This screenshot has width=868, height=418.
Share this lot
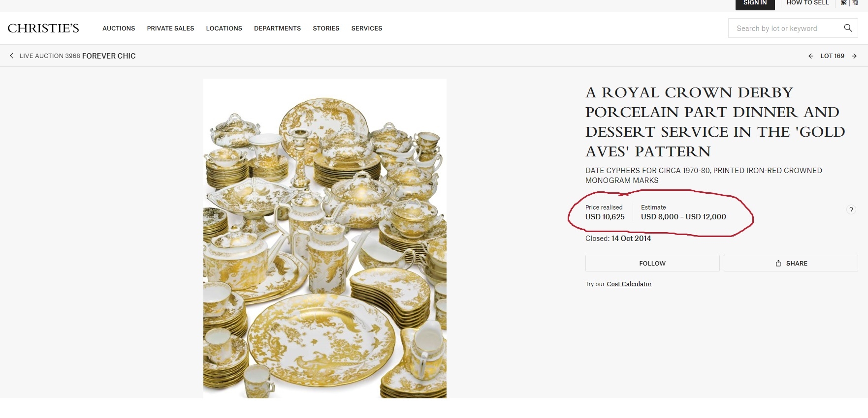coord(791,263)
